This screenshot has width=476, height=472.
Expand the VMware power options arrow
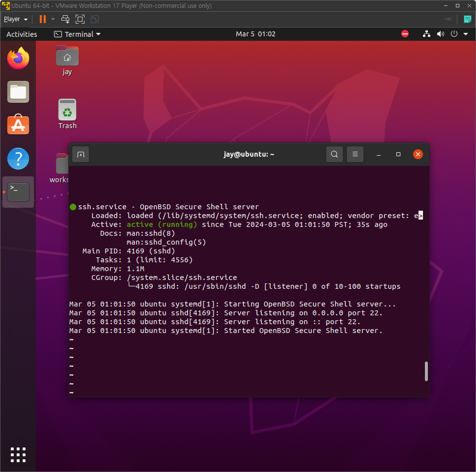[53, 19]
